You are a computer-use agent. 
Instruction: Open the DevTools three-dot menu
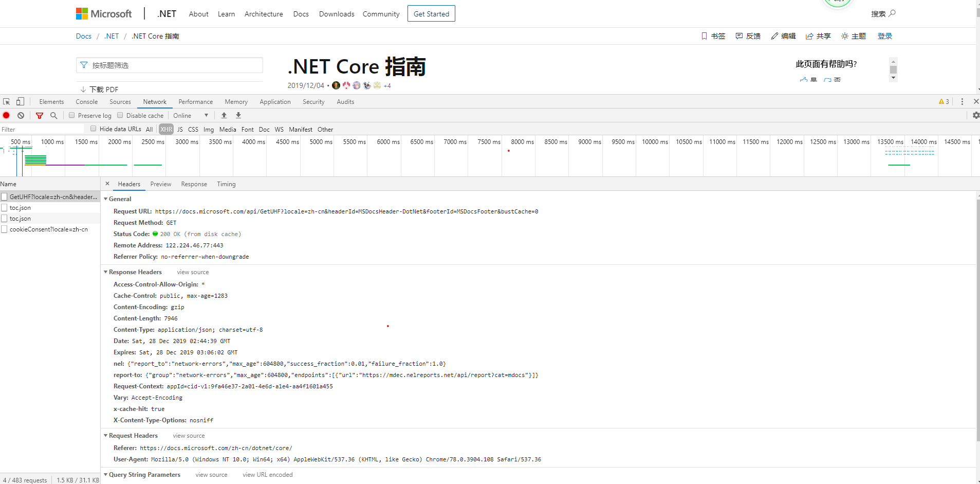962,102
